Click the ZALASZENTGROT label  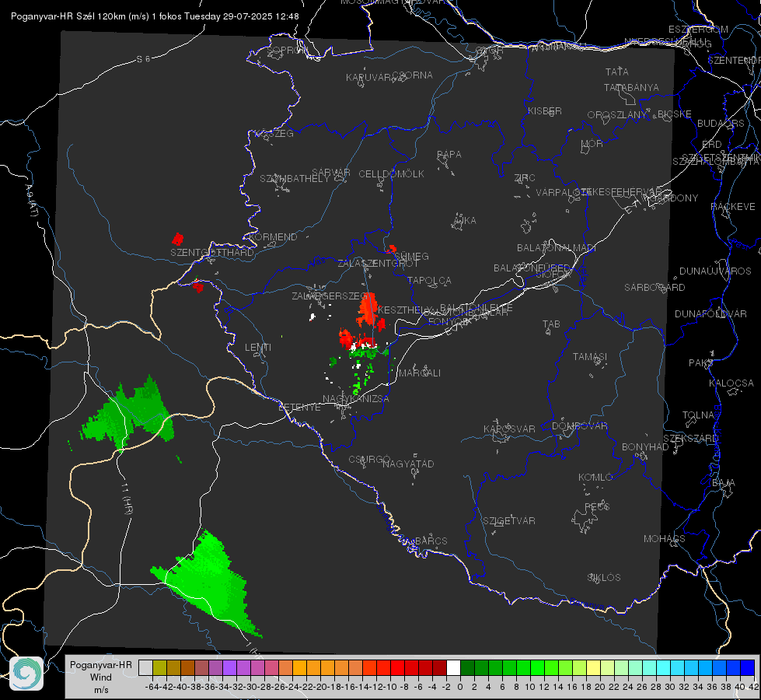378,264
